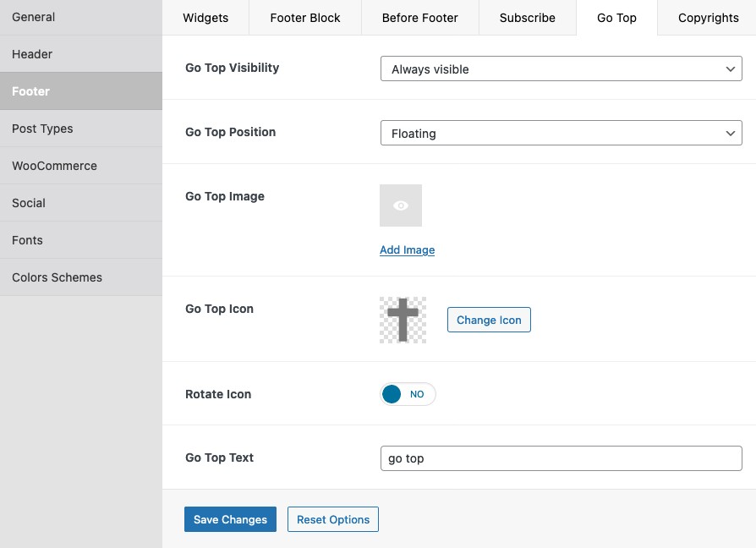Image resolution: width=756 pixels, height=548 pixels.
Task: Toggle the Rotate Icon switch
Action: tap(408, 394)
